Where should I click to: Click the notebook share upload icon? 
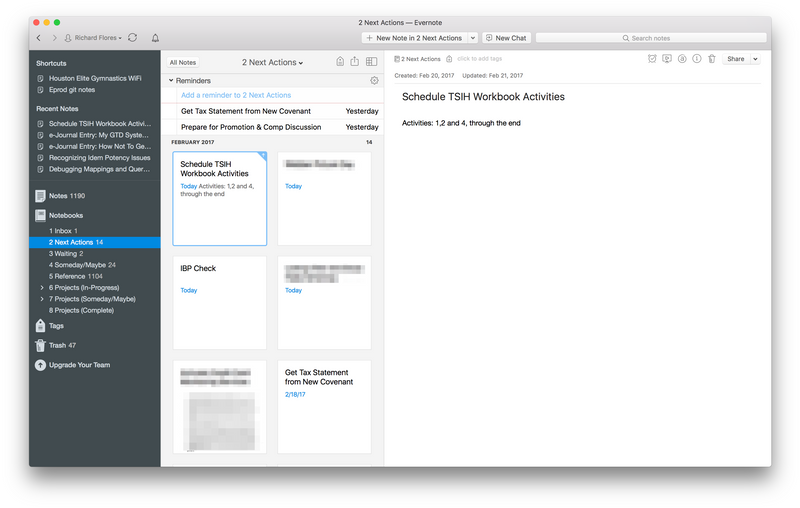[x=354, y=62]
